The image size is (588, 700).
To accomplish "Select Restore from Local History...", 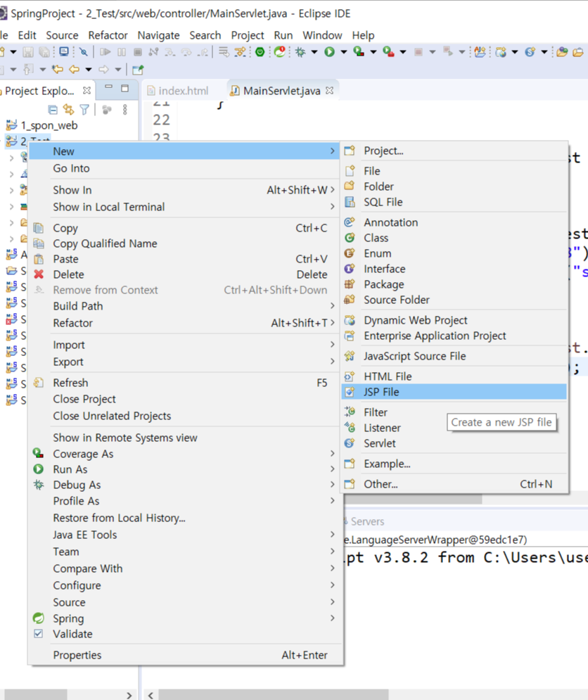I will pos(185,518).
